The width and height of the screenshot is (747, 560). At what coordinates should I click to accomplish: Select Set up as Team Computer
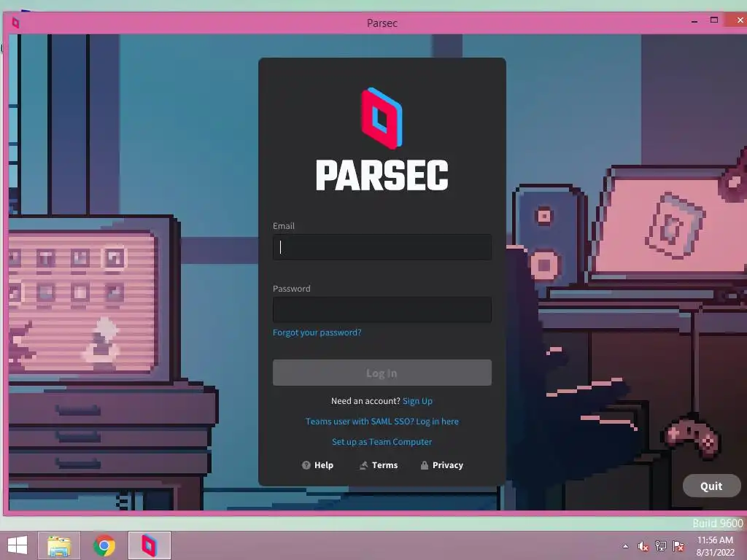[x=382, y=442]
